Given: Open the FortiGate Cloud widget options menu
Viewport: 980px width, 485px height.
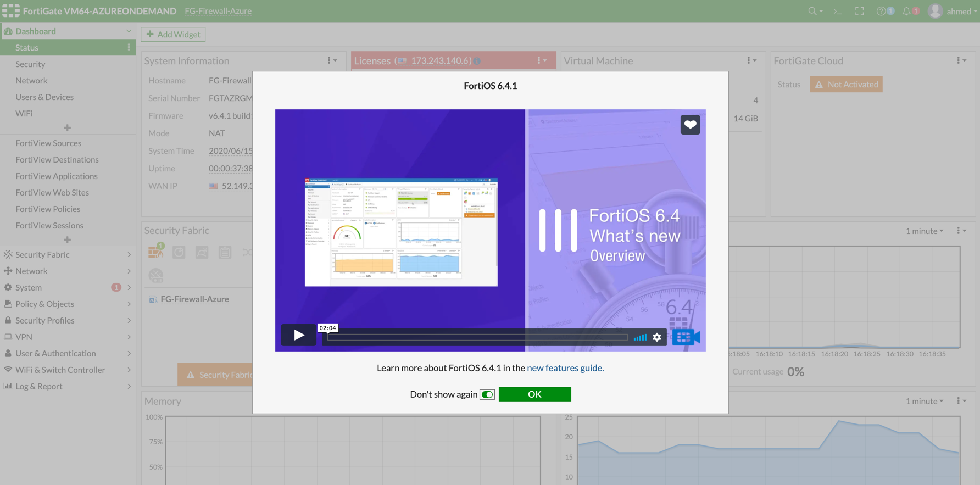Looking at the screenshot, I should coord(961,60).
